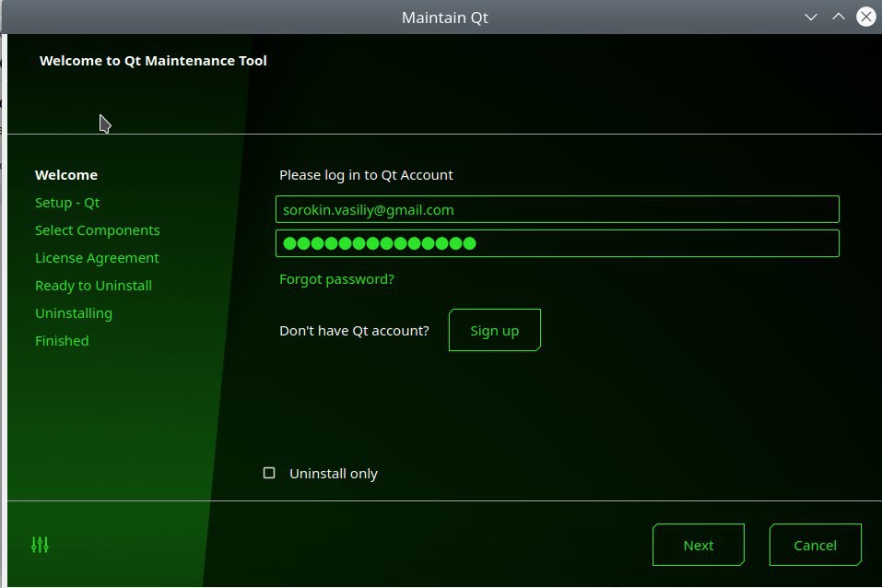This screenshot has height=588, width=882.
Task: Click the Welcome to Qt Maintenance Tool heading
Action: tap(153, 61)
